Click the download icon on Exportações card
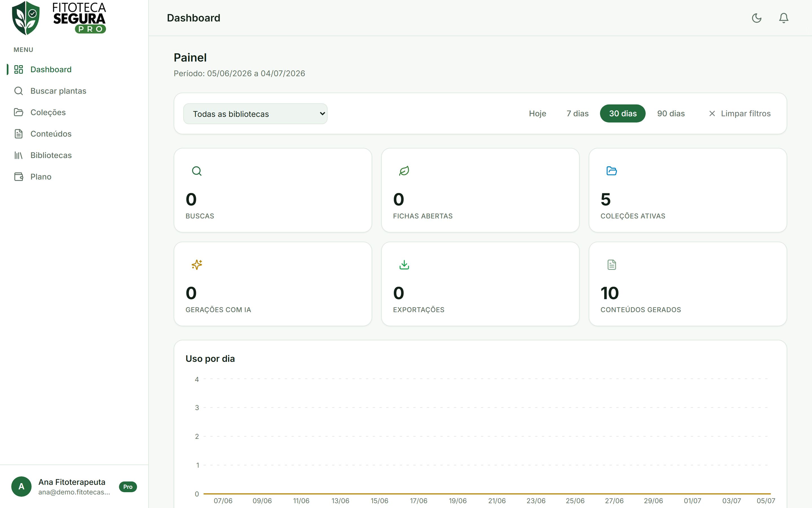This screenshot has width=812, height=508. point(404,265)
